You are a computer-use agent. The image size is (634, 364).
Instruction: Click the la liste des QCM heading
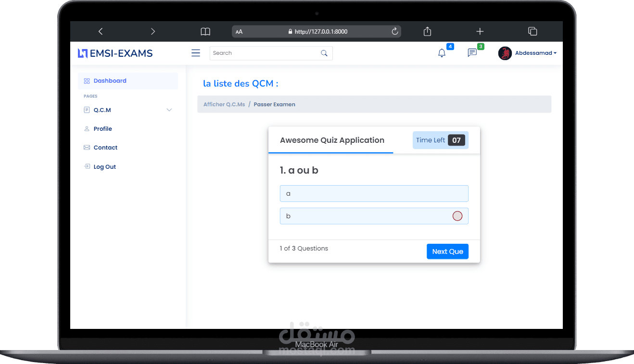point(241,84)
